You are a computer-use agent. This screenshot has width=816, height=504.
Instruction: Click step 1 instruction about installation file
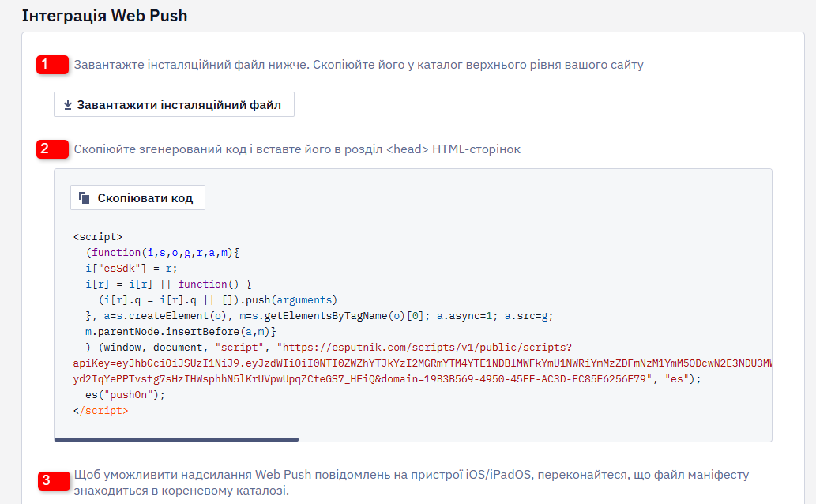pyautogui.click(x=359, y=65)
